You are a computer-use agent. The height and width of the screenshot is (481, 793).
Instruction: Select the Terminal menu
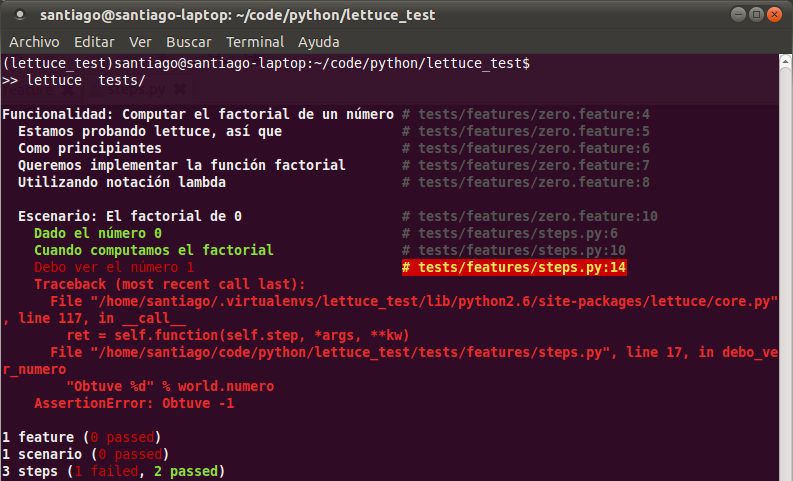click(255, 42)
